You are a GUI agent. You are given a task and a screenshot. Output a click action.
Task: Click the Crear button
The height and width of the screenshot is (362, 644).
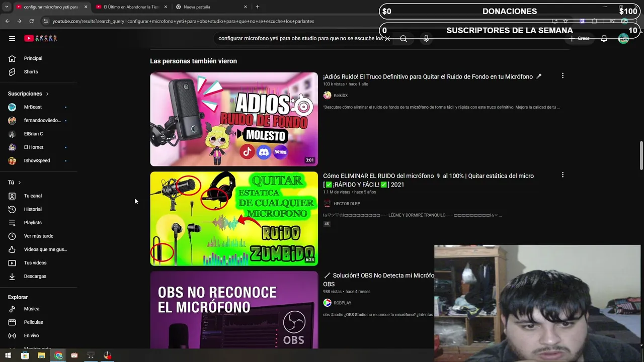pos(580,38)
